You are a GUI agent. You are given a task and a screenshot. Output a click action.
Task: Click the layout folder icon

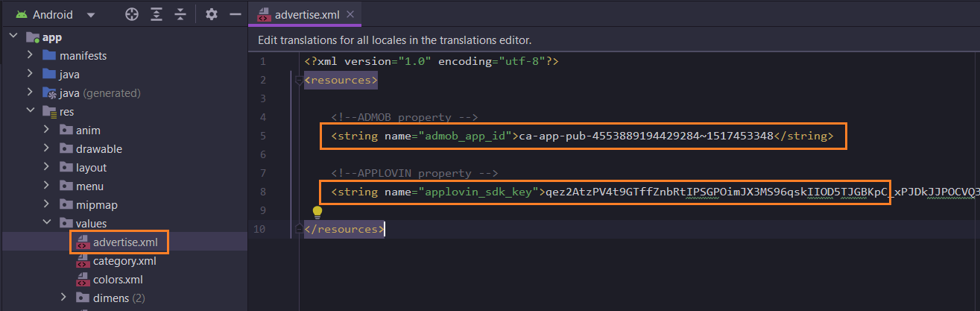66,167
